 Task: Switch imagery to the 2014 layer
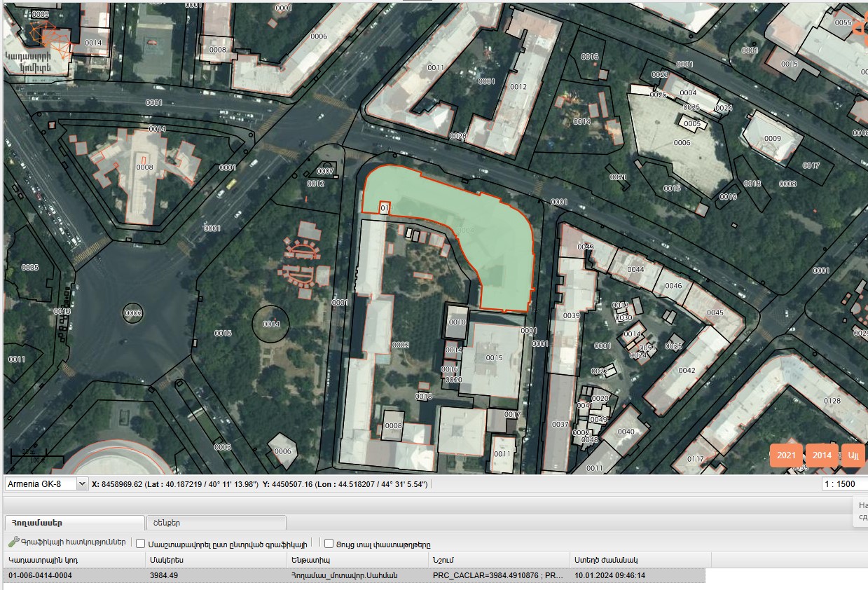tap(822, 455)
